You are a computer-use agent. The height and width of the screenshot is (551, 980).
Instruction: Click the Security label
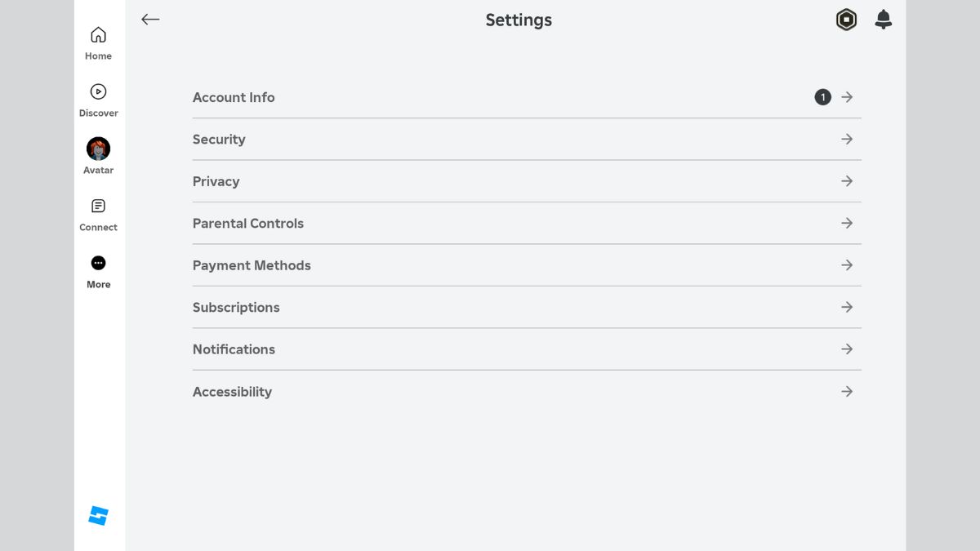pyautogui.click(x=219, y=140)
